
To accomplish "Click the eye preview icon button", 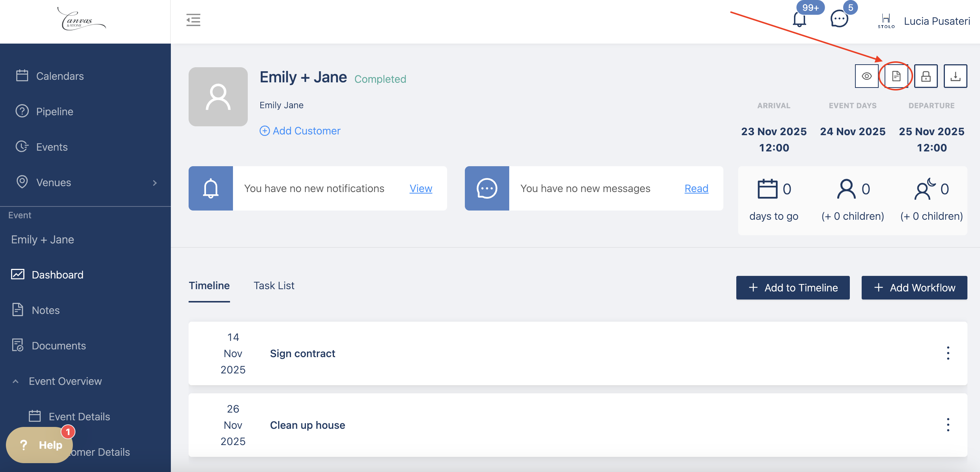I will [x=866, y=76].
